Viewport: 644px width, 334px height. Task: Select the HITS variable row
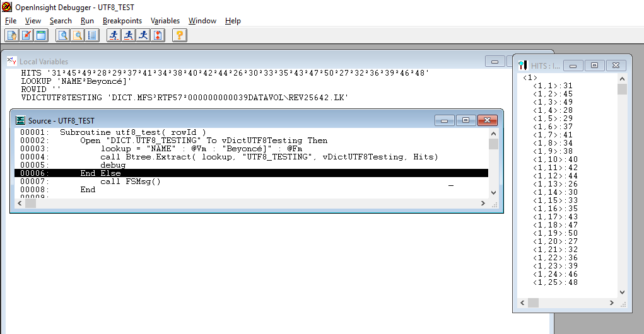tap(225, 73)
